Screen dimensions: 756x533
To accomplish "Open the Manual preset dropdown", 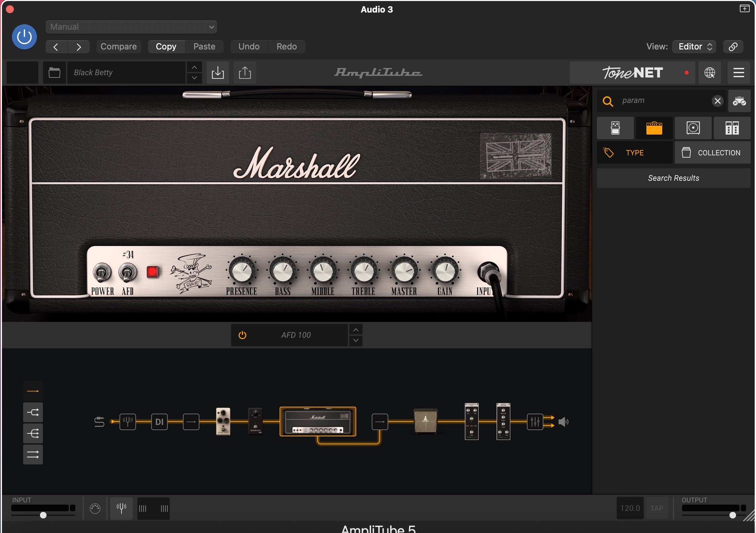I will [x=131, y=27].
